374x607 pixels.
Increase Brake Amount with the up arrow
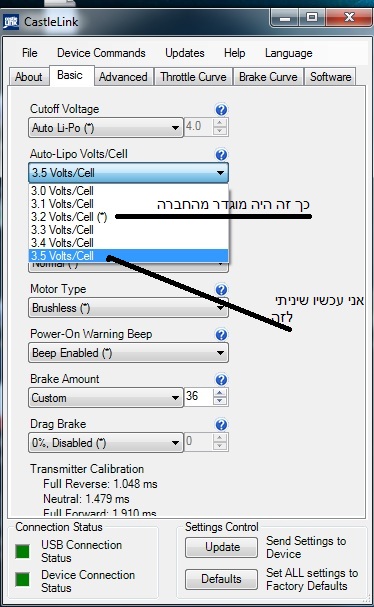pyautogui.click(x=220, y=393)
